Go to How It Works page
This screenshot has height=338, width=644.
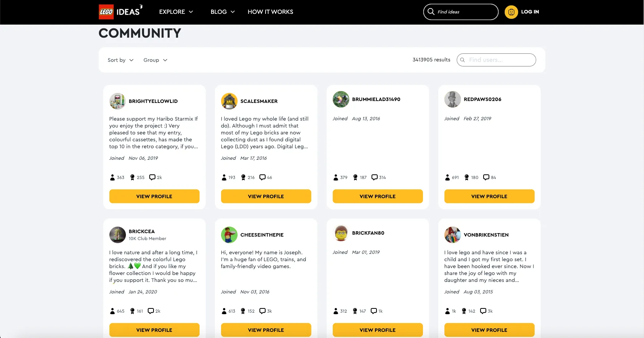pos(270,12)
